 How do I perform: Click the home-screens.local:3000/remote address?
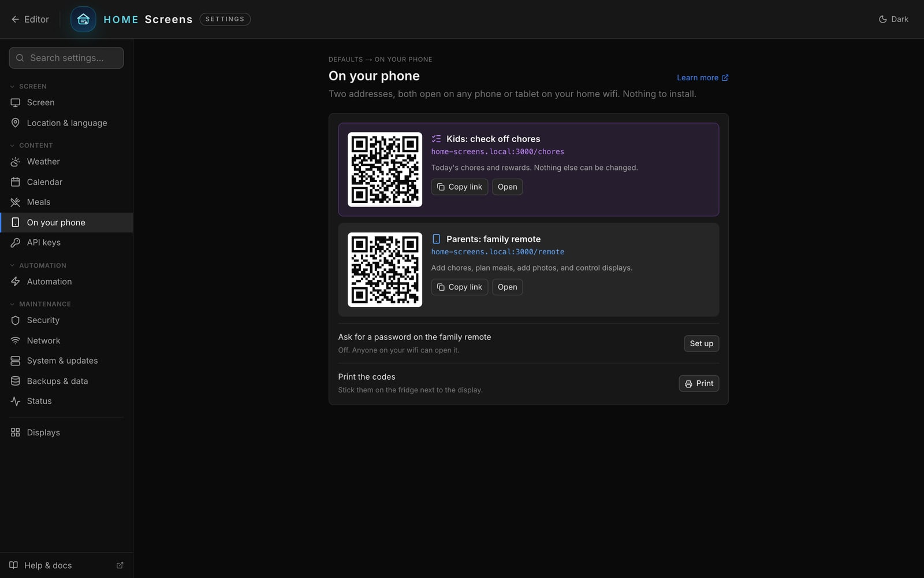pos(498,252)
